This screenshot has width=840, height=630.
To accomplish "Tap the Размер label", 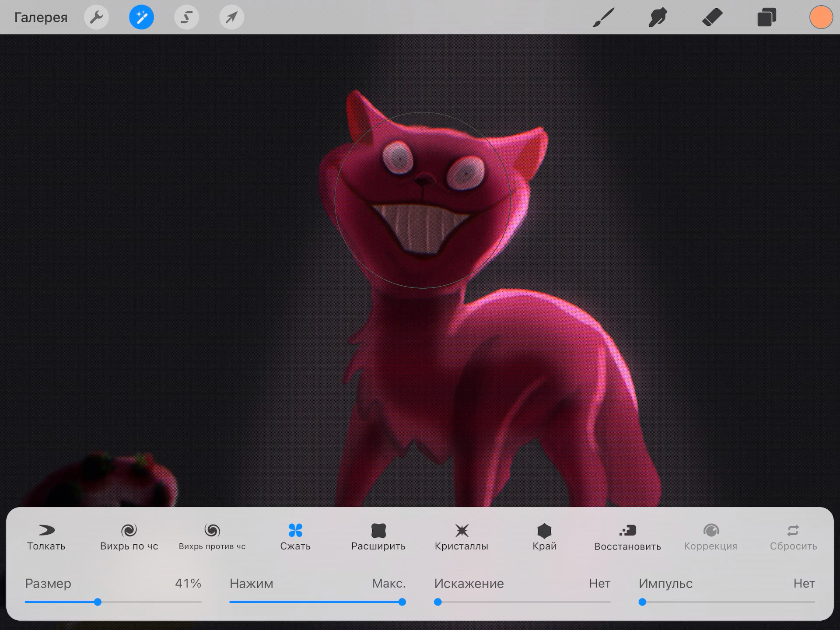I will (48, 584).
